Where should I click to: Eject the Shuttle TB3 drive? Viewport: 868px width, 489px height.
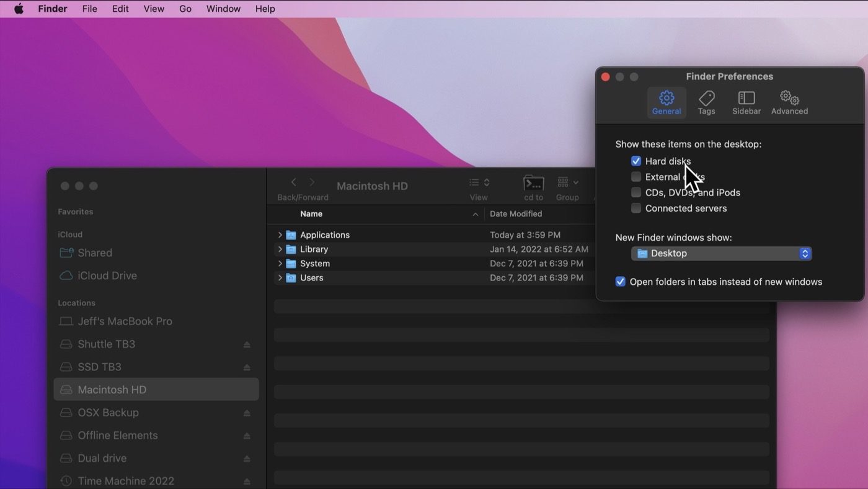coord(247,344)
